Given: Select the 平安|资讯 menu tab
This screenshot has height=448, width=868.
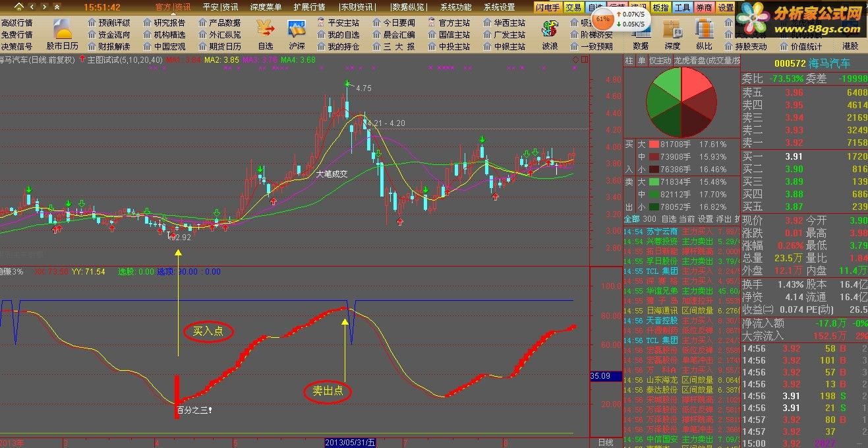Looking at the screenshot, I should click(220, 7).
